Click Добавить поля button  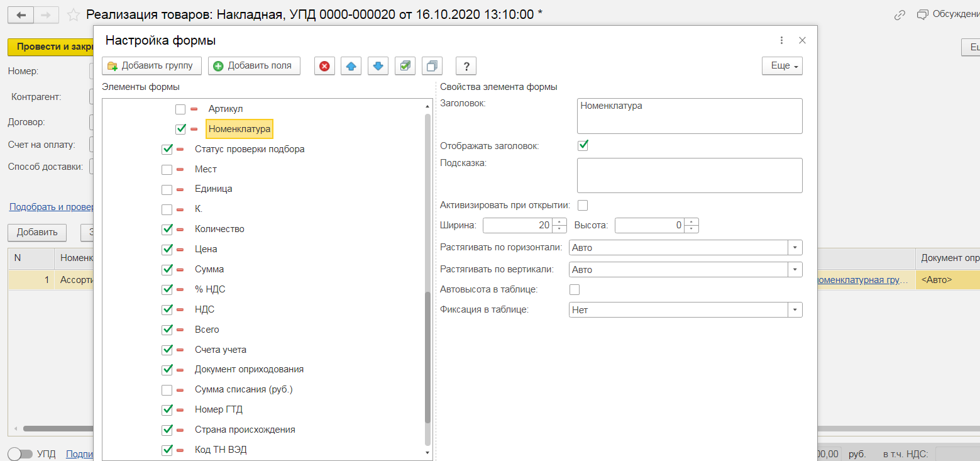(254, 65)
